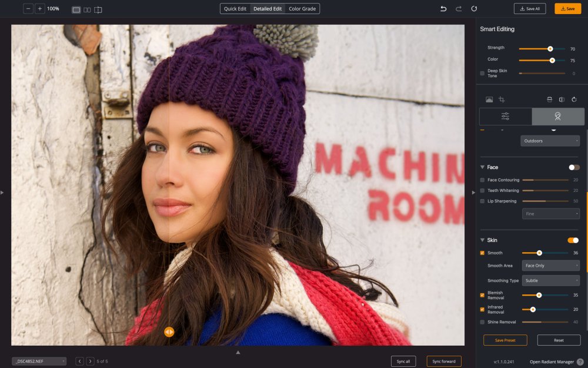This screenshot has height=368, width=588.
Task: Undo the last edit
Action: [x=443, y=9]
